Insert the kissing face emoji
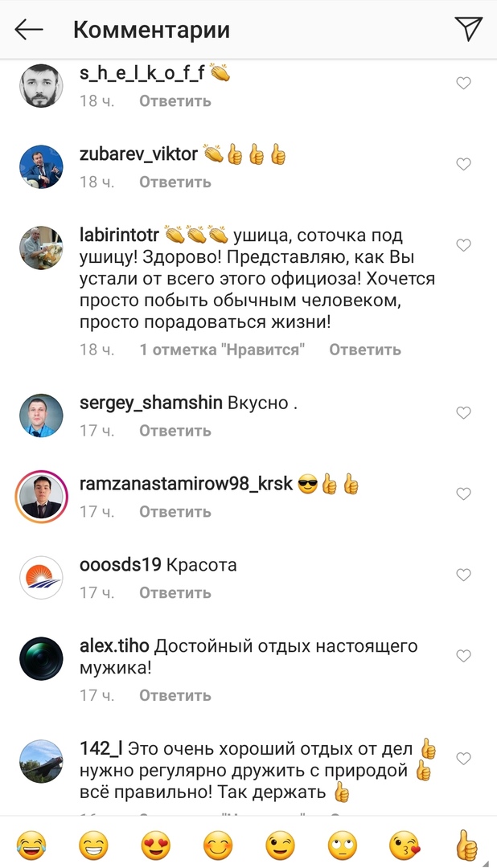497x868 pixels. (405, 845)
